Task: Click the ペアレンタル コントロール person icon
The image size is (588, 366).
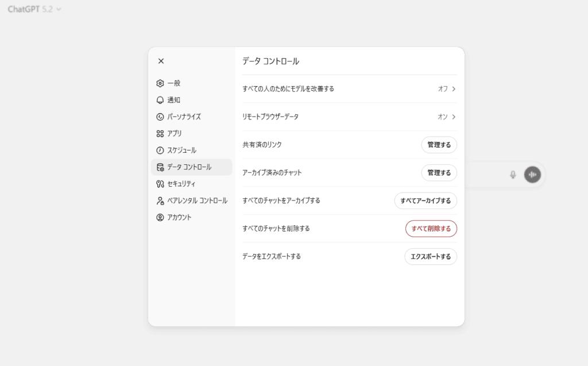Action: (160, 201)
